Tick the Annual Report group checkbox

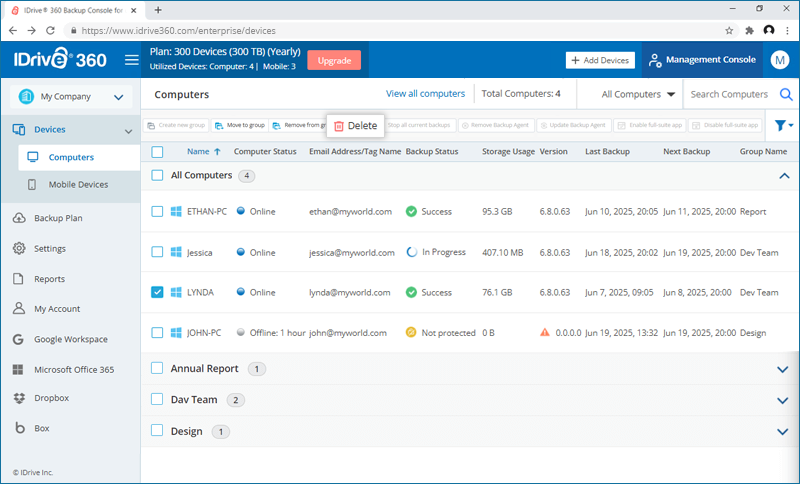pyautogui.click(x=157, y=368)
